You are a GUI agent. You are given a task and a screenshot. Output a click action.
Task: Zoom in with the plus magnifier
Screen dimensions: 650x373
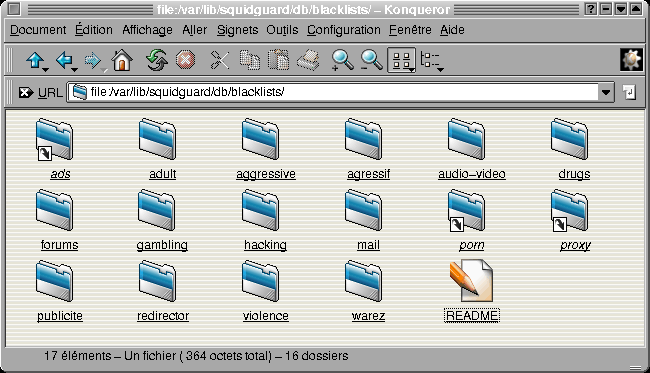[x=342, y=61]
